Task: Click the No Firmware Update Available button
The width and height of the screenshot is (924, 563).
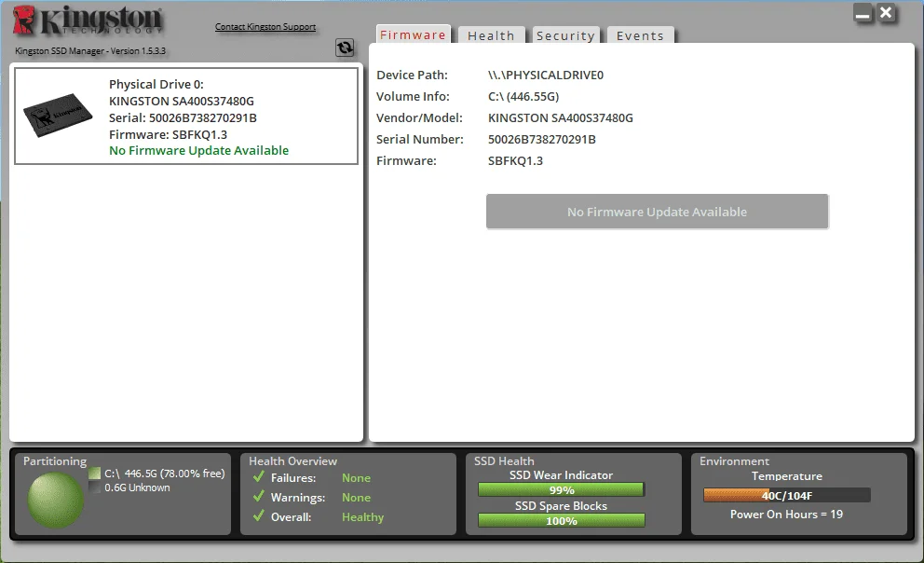Action: click(x=657, y=212)
